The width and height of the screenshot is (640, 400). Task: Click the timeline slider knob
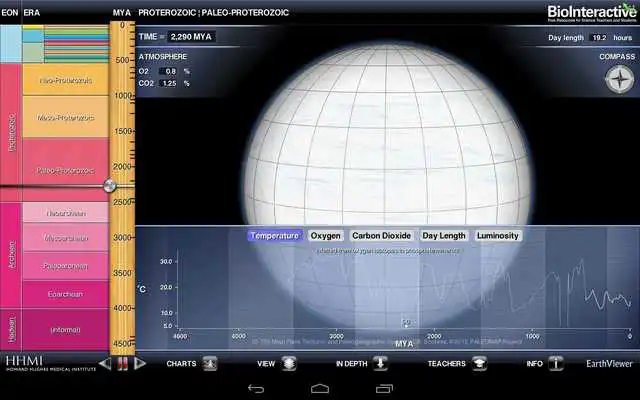109,186
